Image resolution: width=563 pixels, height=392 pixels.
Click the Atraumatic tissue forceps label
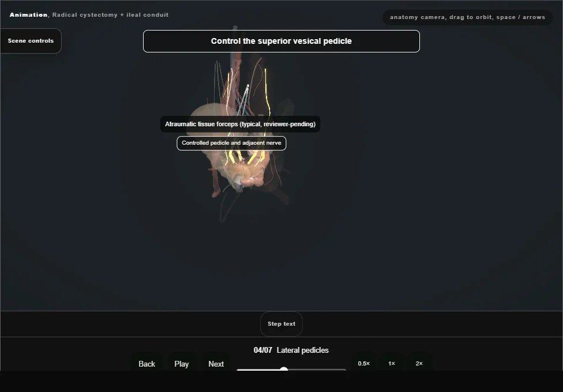tap(240, 124)
